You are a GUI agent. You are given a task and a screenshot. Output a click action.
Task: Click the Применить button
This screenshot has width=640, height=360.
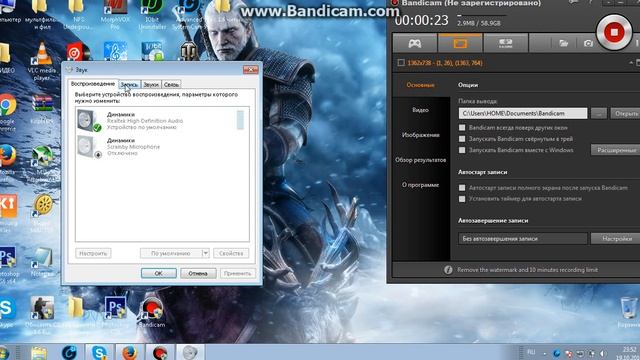(238, 273)
